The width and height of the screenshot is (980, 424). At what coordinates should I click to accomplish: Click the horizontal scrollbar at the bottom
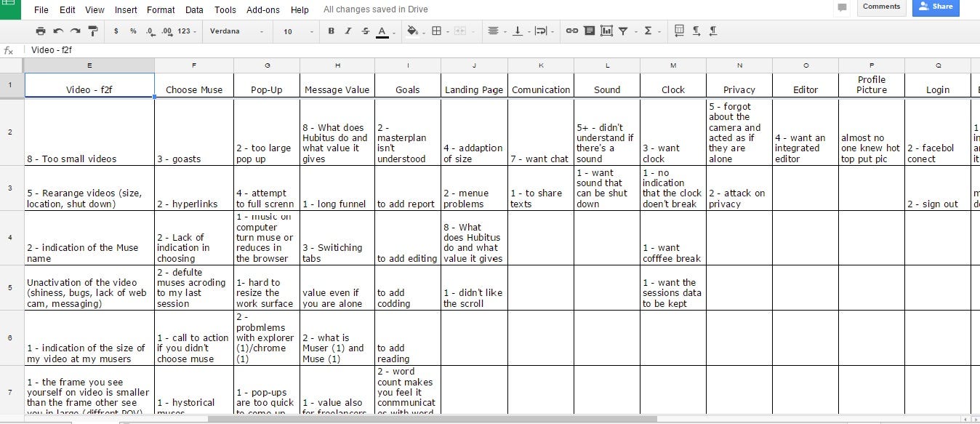tap(432, 419)
